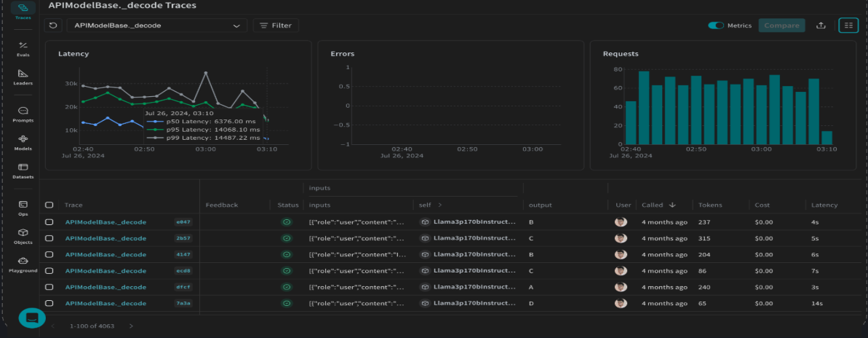Click status icon in the 7a3a row
Viewport: 868px width, 338px height.
[x=287, y=304]
